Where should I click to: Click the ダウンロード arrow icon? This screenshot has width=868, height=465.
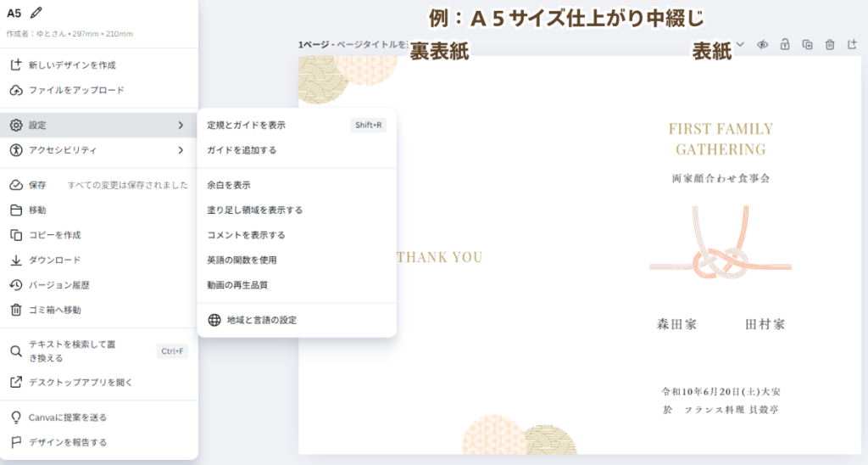pyautogui.click(x=16, y=260)
